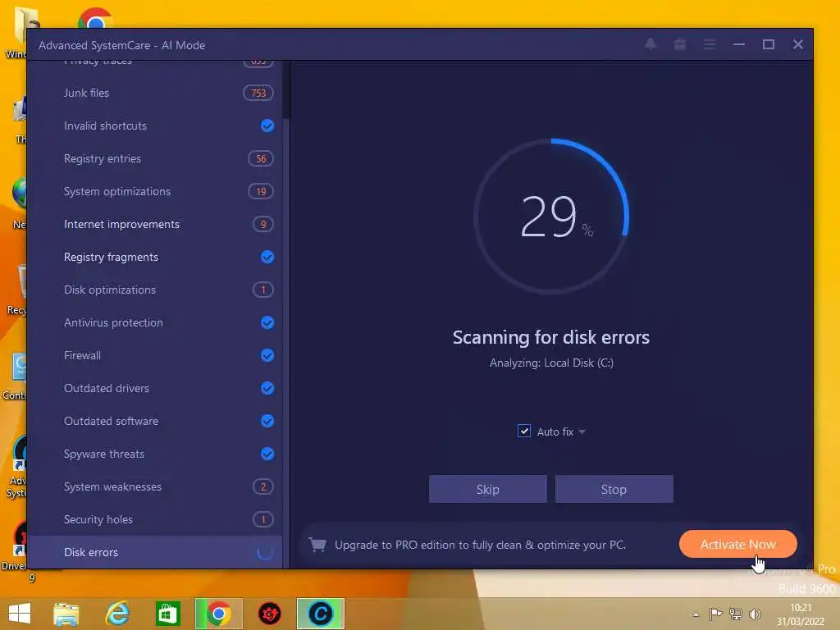Uncheck the Auto fix checkbox
Image resolution: width=840 pixels, height=630 pixels.
524,431
